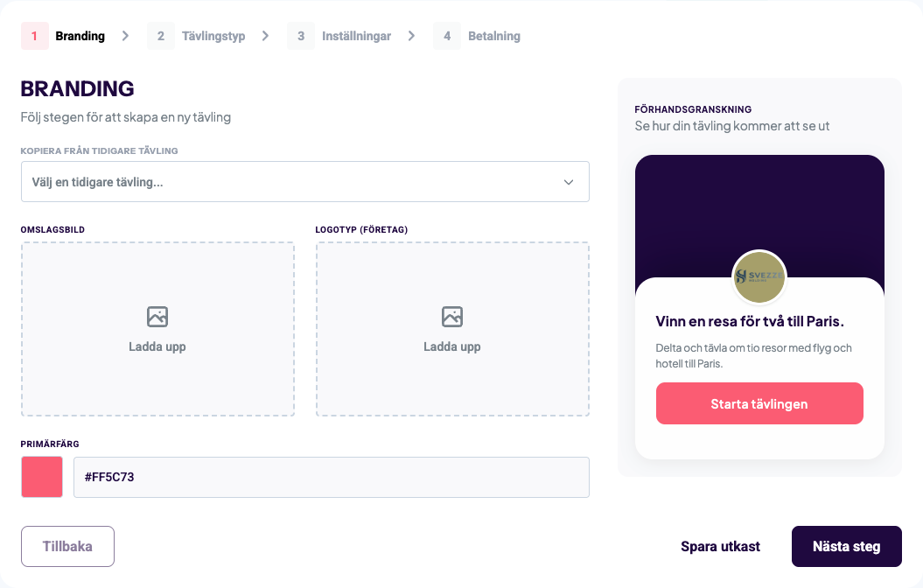Screen dimensions: 923x588
Task: Open the Betalning step
Action: pyautogui.click(x=494, y=36)
